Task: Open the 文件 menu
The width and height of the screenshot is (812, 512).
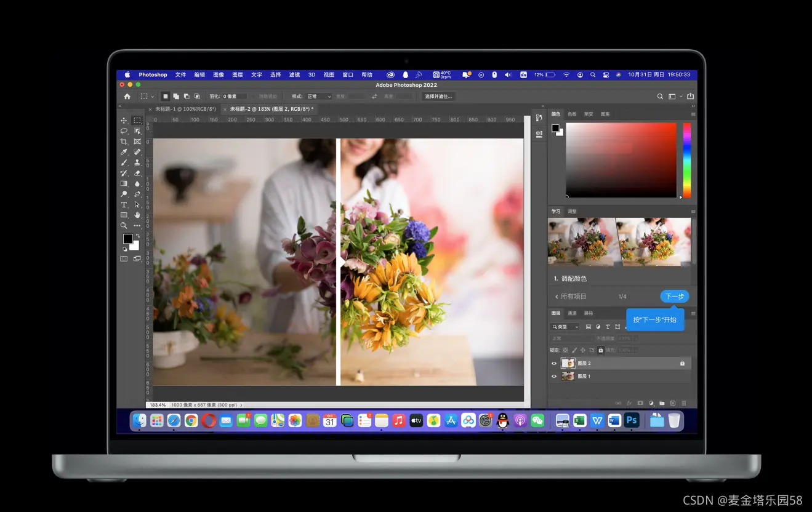Action: point(180,74)
